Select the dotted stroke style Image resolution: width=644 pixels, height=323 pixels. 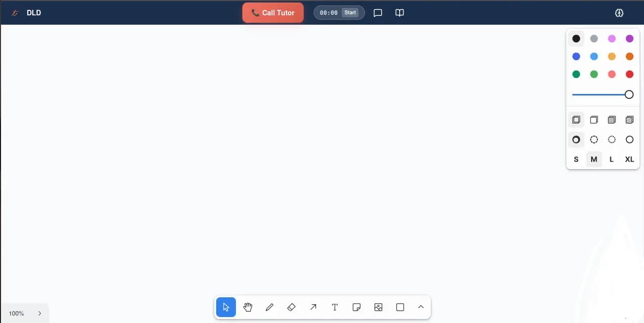tap(612, 139)
